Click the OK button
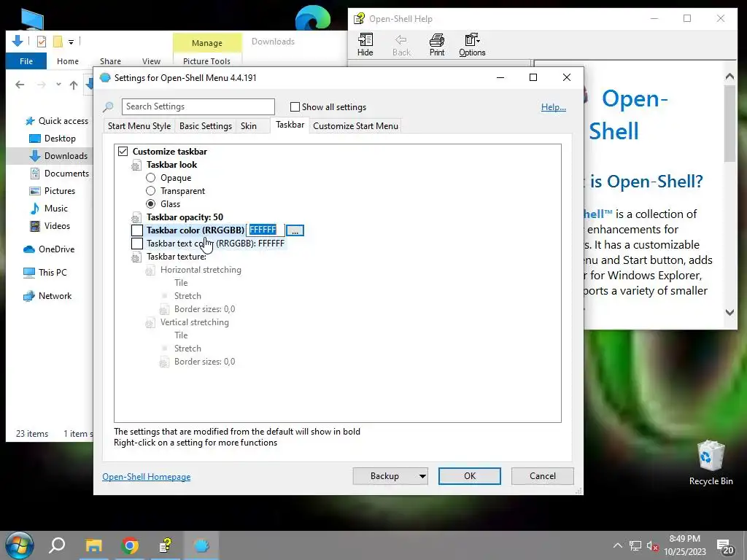The height and width of the screenshot is (560, 747). click(469, 476)
